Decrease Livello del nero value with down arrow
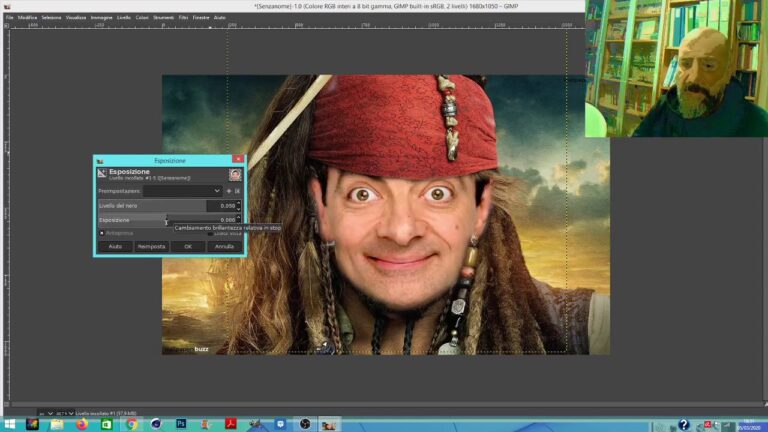The width and height of the screenshot is (768, 432). [x=239, y=209]
